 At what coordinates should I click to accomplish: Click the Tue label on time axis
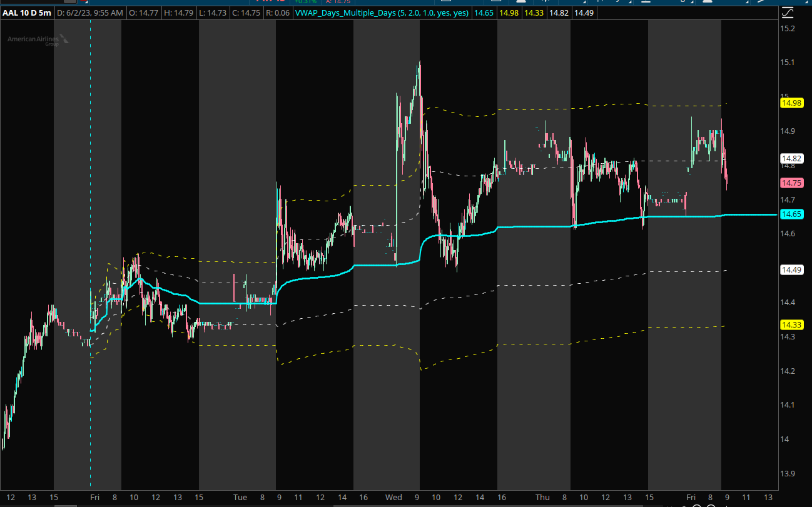[240, 498]
